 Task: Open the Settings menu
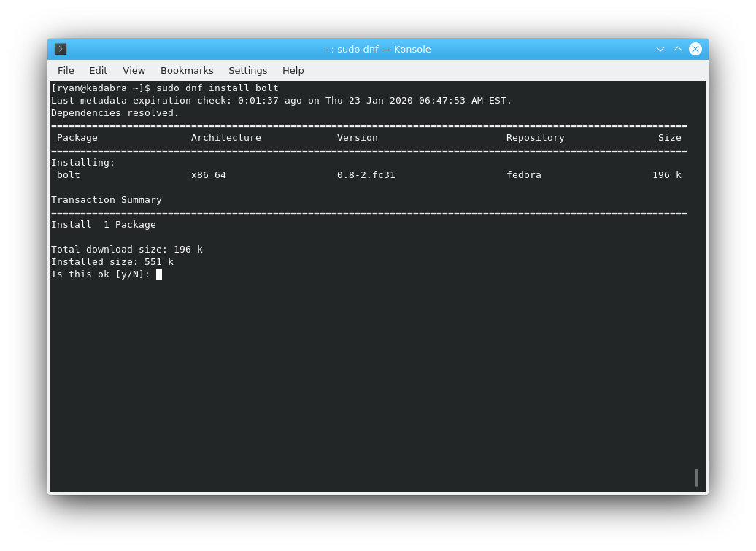pyautogui.click(x=247, y=71)
